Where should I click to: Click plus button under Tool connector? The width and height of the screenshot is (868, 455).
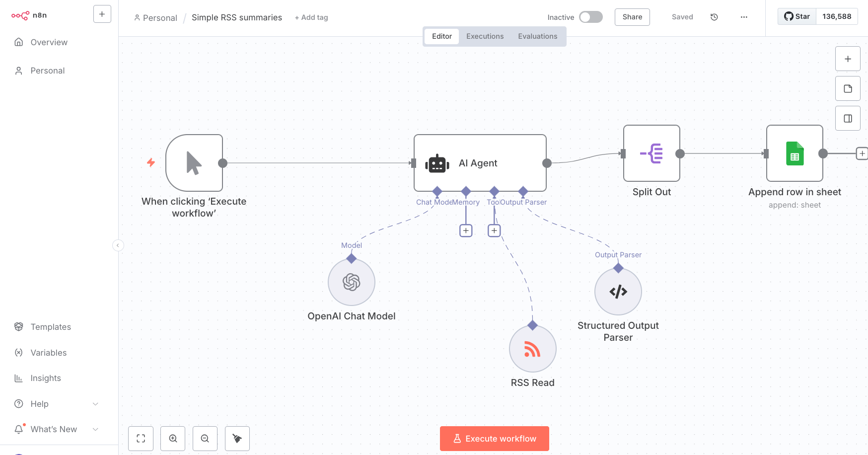point(494,230)
